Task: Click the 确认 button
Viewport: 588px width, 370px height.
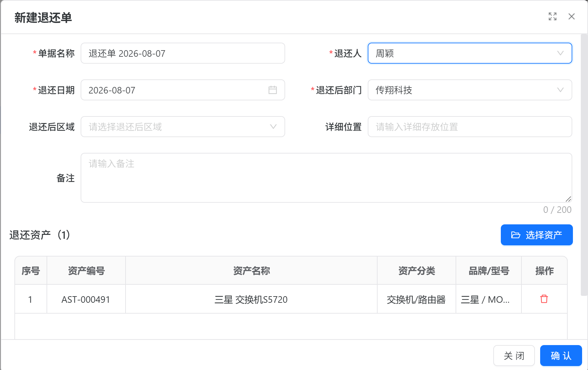Action: tap(561, 356)
